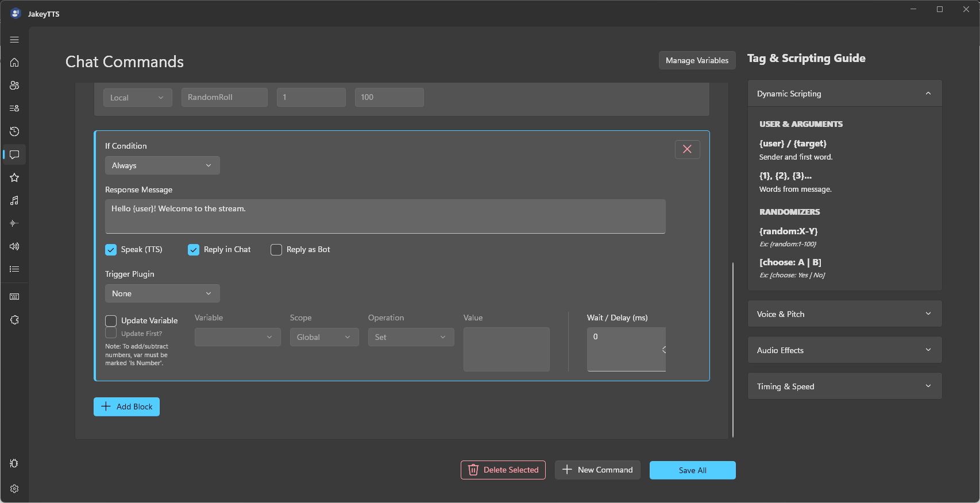Image resolution: width=980 pixels, height=503 pixels.
Task: Remove block with the red X button
Action: tap(687, 149)
